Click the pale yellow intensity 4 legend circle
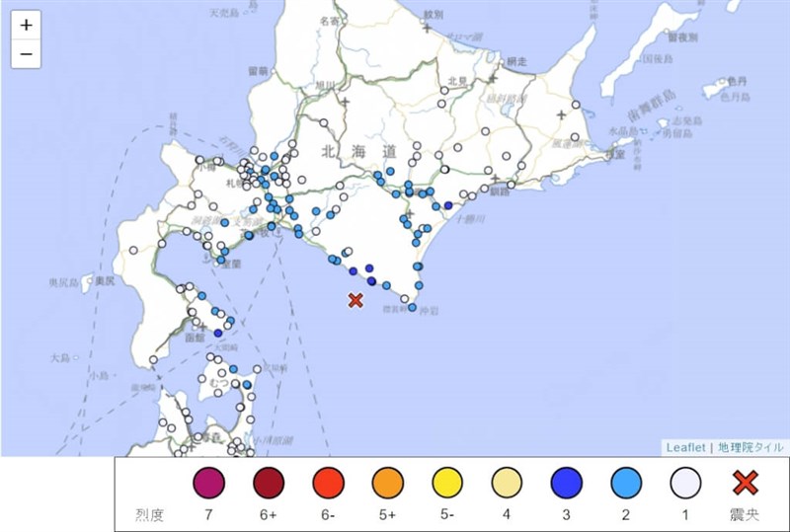 click(507, 483)
